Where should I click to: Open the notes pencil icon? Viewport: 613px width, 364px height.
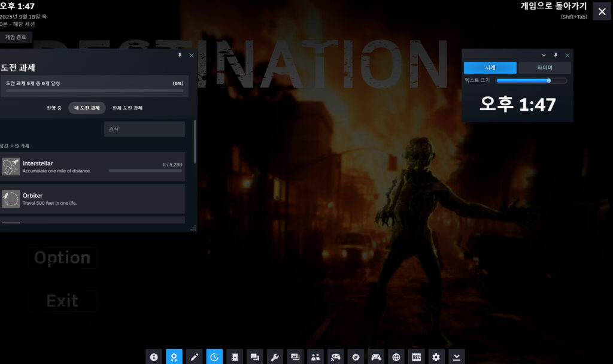point(194,357)
